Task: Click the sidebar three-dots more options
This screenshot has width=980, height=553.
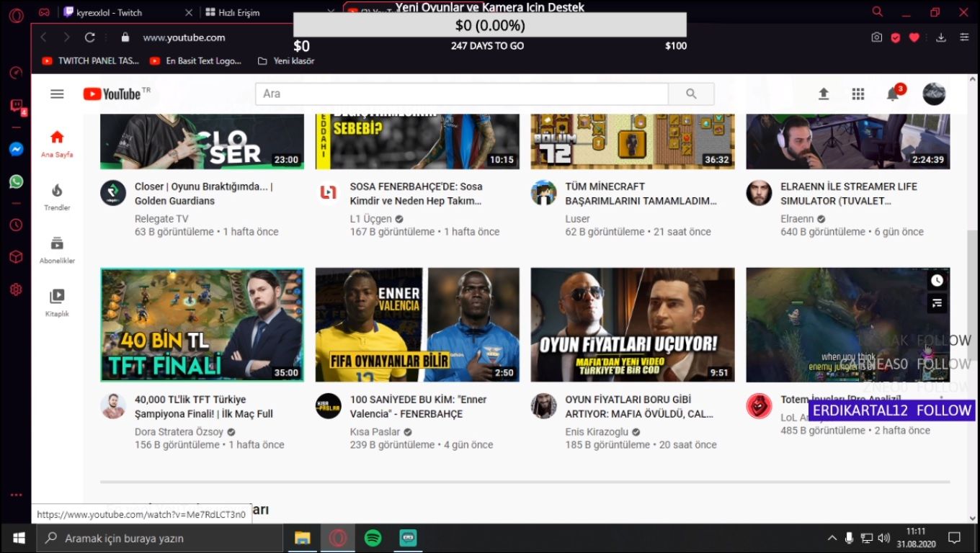Action: point(16,495)
